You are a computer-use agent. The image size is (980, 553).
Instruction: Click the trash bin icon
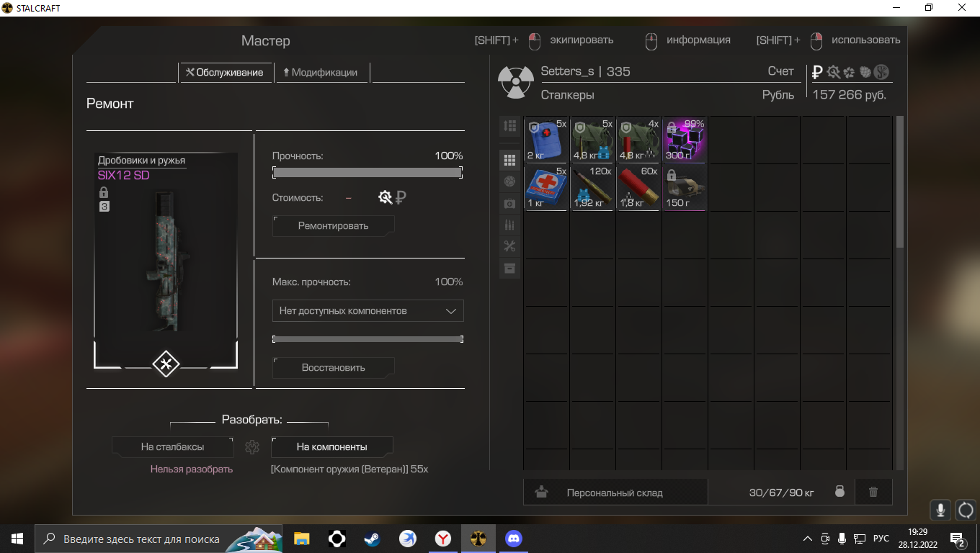[x=873, y=493]
